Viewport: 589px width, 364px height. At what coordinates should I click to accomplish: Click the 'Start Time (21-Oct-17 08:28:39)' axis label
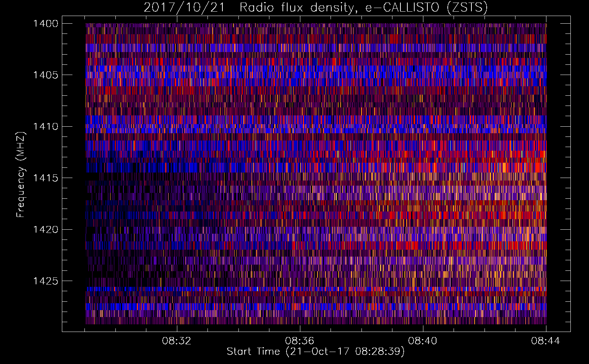(x=316, y=352)
